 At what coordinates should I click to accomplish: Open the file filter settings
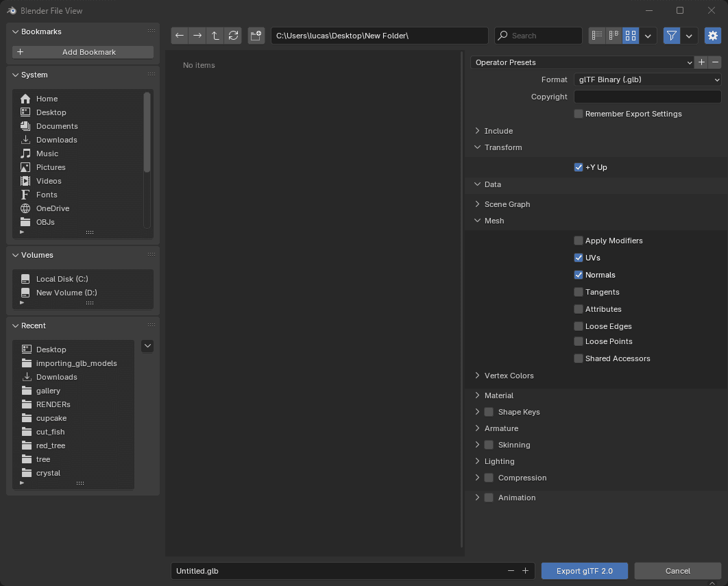671,36
